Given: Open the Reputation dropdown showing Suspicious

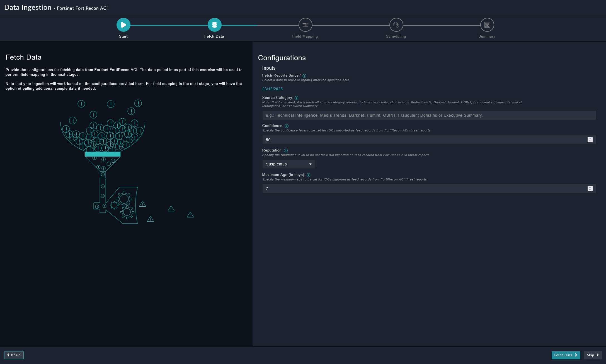Looking at the screenshot, I should 288,164.
